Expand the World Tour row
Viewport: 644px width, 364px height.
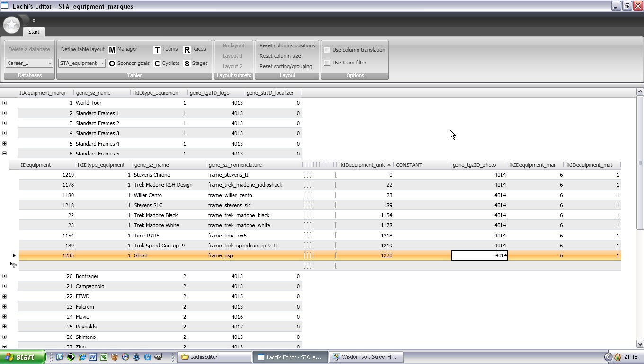point(5,103)
